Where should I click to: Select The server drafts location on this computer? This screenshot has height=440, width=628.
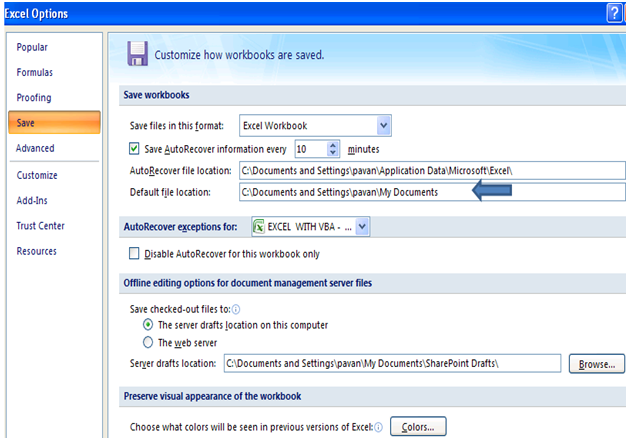coord(148,324)
